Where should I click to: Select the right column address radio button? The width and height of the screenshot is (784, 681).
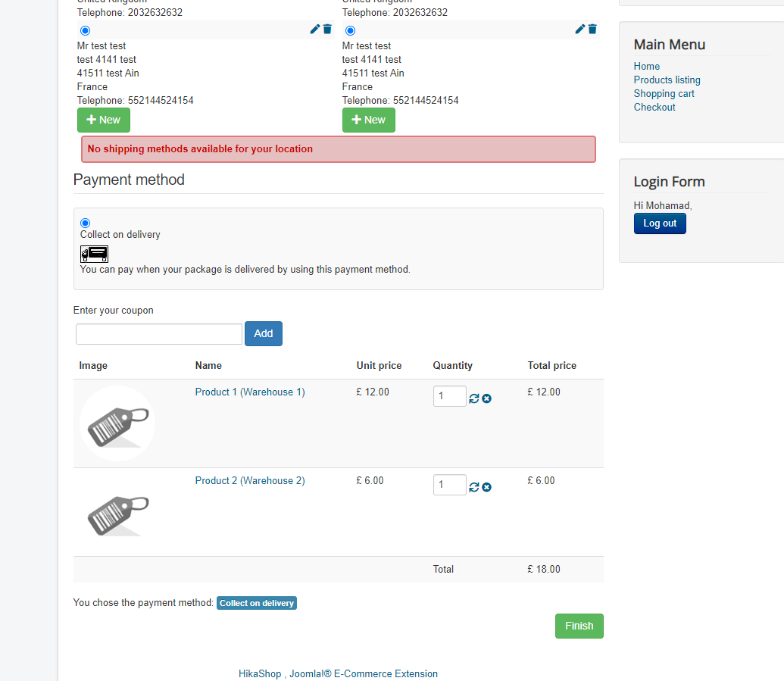click(350, 31)
